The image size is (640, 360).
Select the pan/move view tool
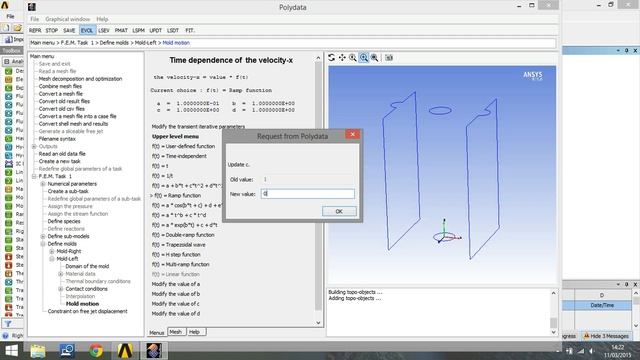pyautogui.click(x=342, y=58)
